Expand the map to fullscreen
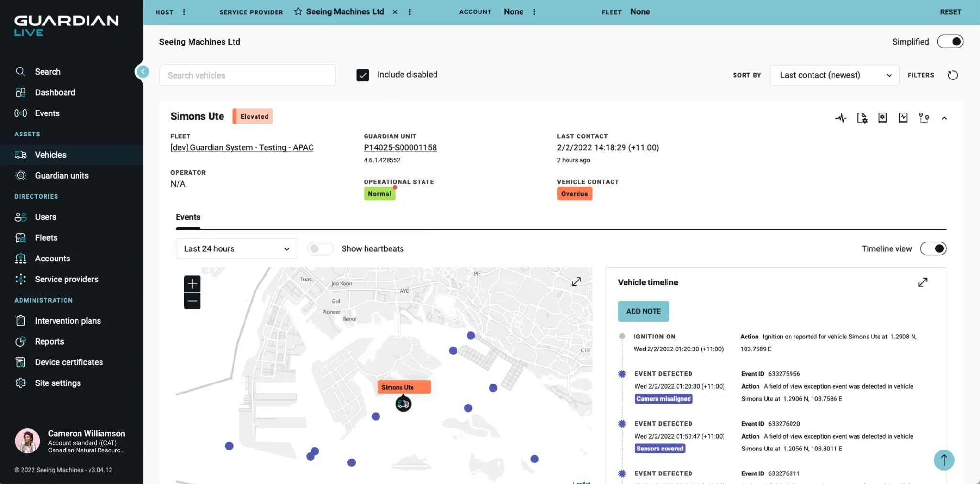The height and width of the screenshot is (484, 980). pos(577,281)
